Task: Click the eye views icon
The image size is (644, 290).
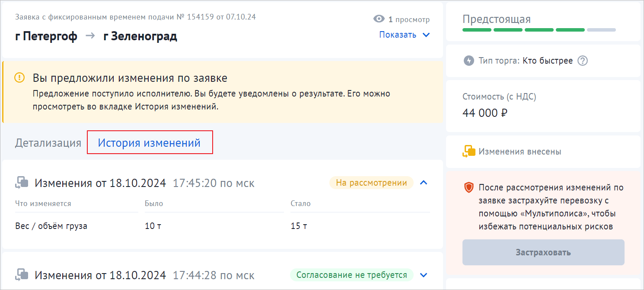Action: click(379, 19)
